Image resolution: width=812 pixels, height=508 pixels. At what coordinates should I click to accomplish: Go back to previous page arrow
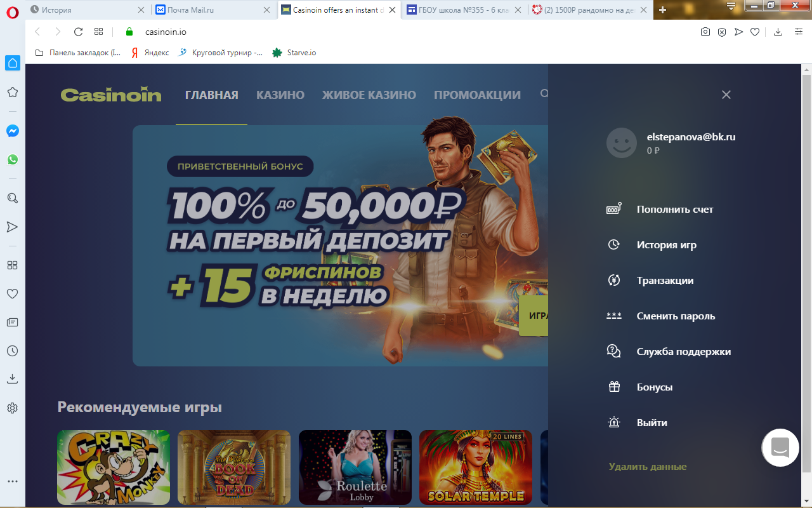(37, 32)
